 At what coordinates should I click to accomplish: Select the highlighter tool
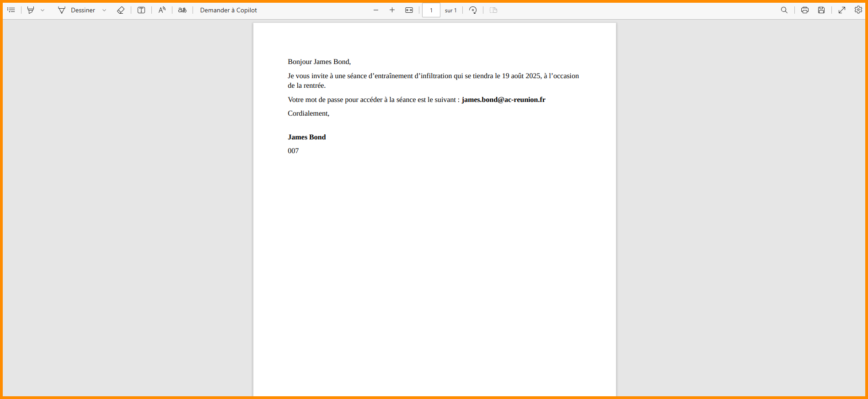(x=31, y=10)
